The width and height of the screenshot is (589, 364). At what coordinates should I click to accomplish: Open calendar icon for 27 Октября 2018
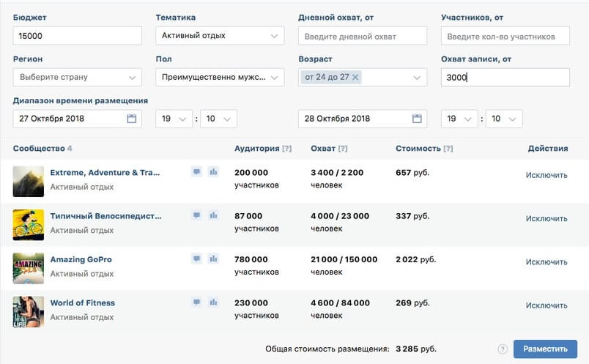click(131, 119)
